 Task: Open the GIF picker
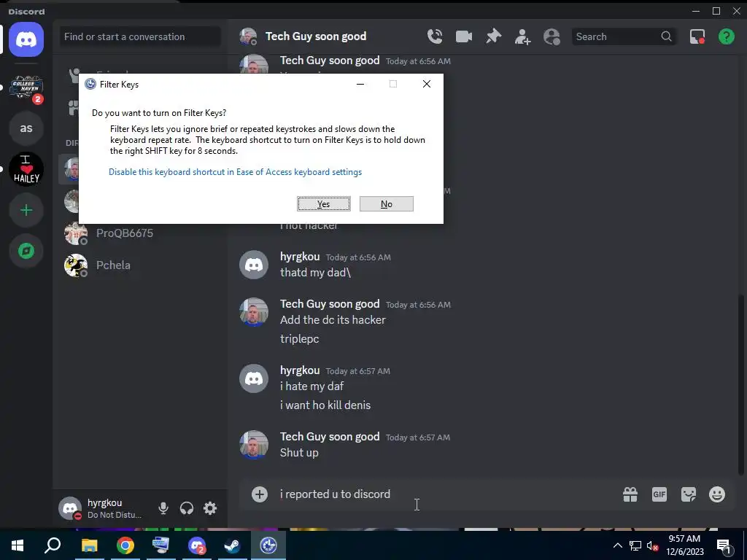(659, 494)
